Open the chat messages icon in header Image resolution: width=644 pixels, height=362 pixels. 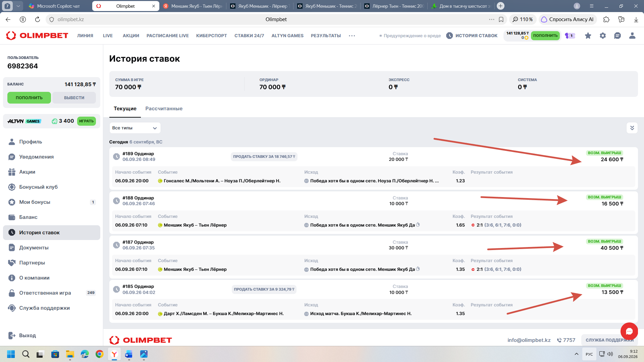coord(618,36)
